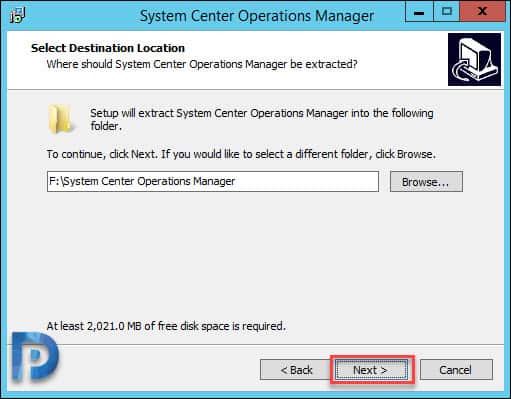Proceed by clicking Next >
The width and height of the screenshot is (511, 399).
[372, 370]
